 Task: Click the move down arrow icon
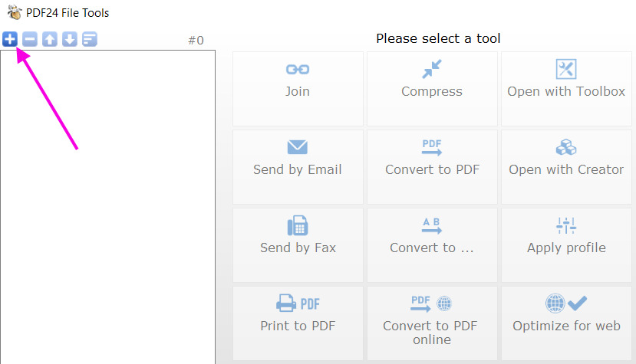[70, 39]
